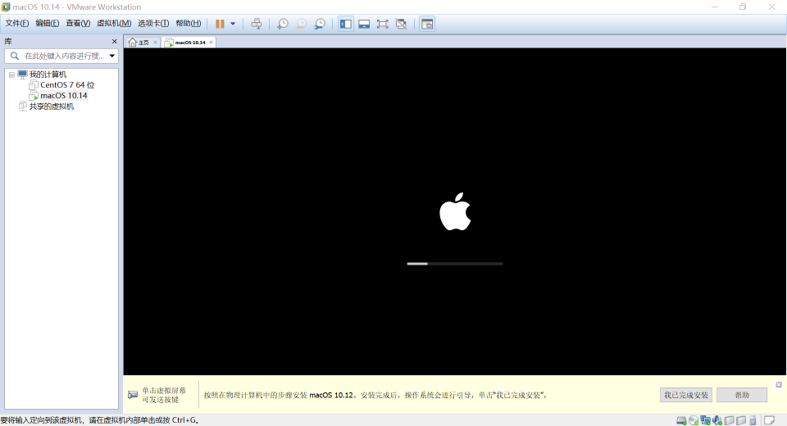The width and height of the screenshot is (787, 426).
Task: Collapse the 我的计算机 tree node
Action: click(x=12, y=75)
